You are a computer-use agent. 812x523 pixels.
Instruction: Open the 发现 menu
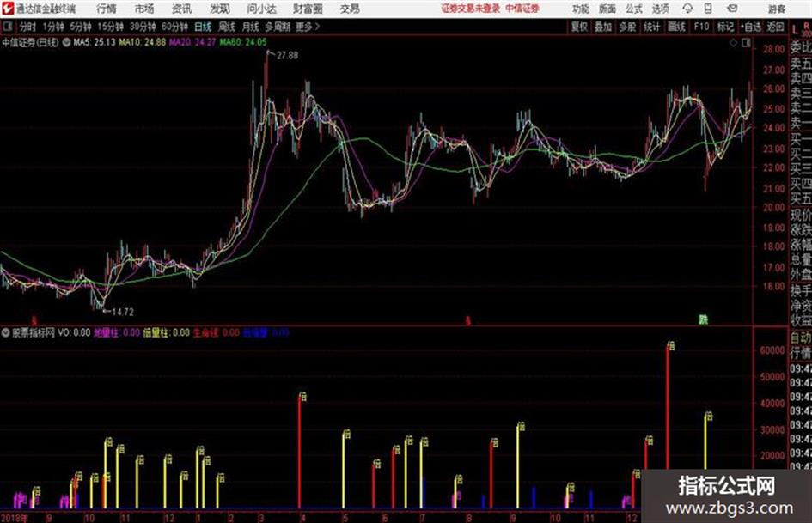tap(220, 9)
